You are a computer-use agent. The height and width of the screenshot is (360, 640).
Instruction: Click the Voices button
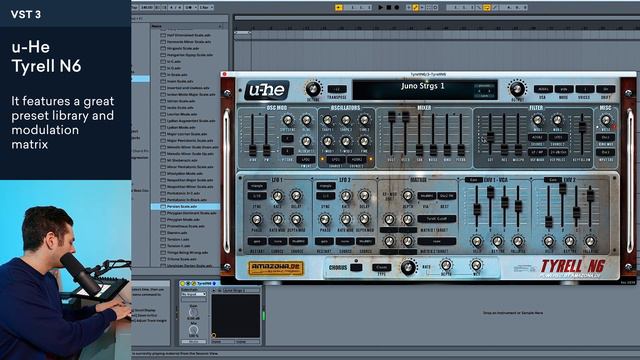point(584,89)
